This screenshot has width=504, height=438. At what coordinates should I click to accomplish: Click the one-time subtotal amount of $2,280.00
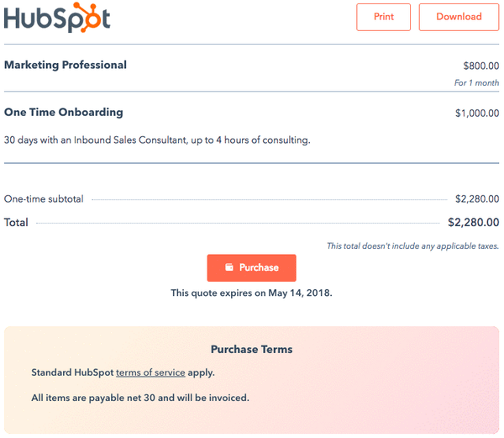pyautogui.click(x=476, y=199)
